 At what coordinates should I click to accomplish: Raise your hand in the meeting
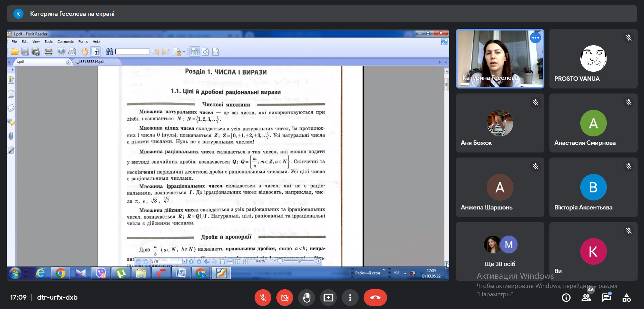(x=307, y=298)
